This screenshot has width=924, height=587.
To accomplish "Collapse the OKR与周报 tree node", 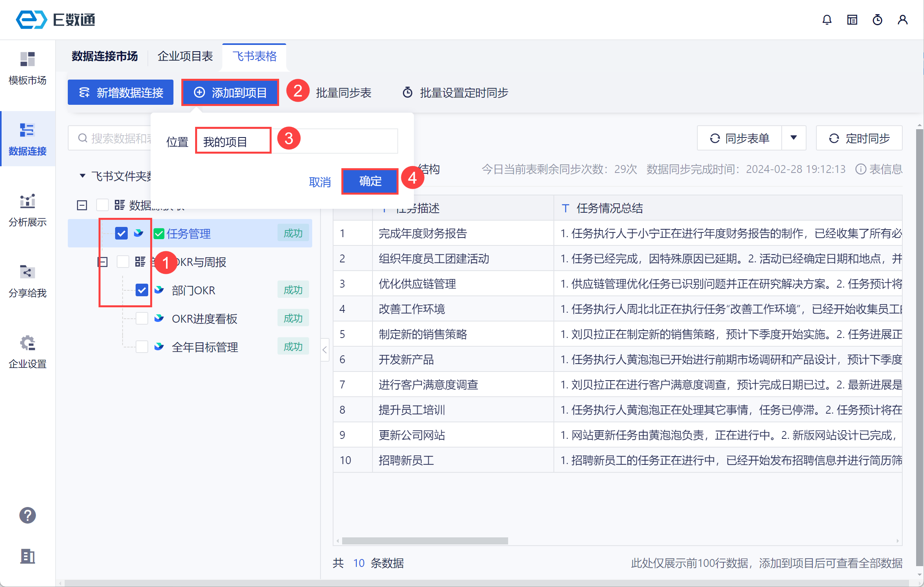I will click(x=102, y=262).
